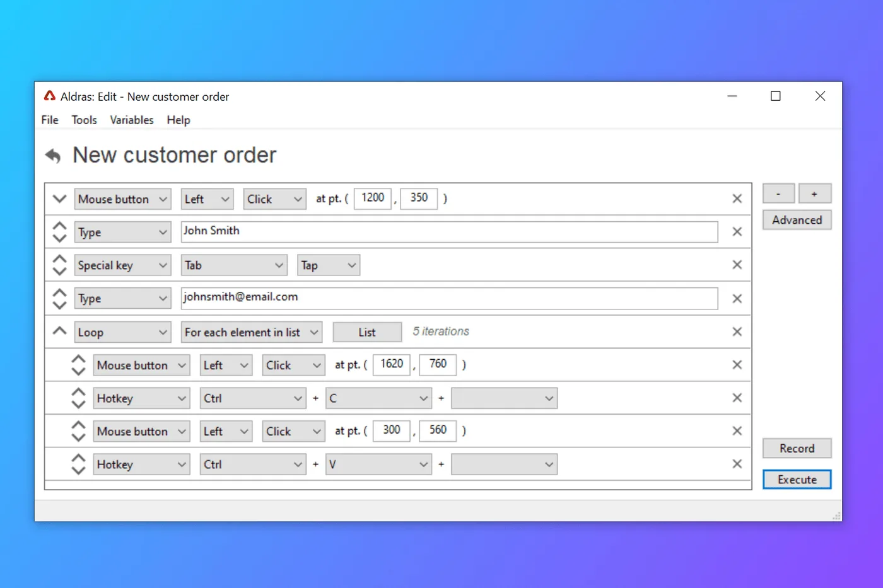Click the back arrow beside New customer order
883x588 pixels.
(53, 156)
